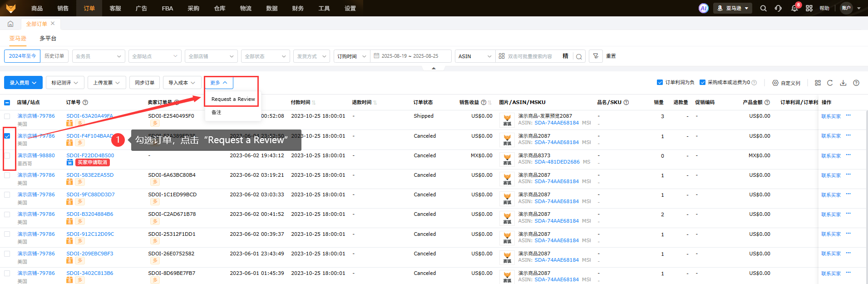Choose Request a Review menu option

point(233,99)
